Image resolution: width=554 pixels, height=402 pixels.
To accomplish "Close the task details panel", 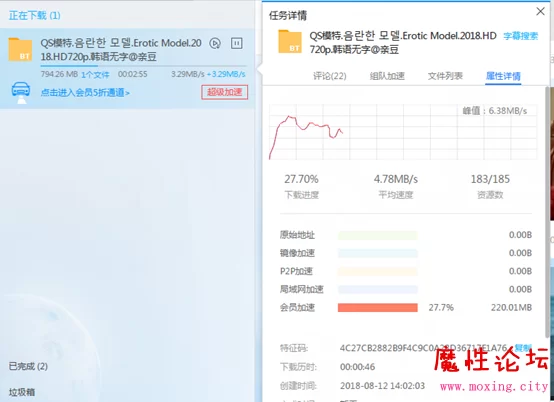I will [540, 12].
